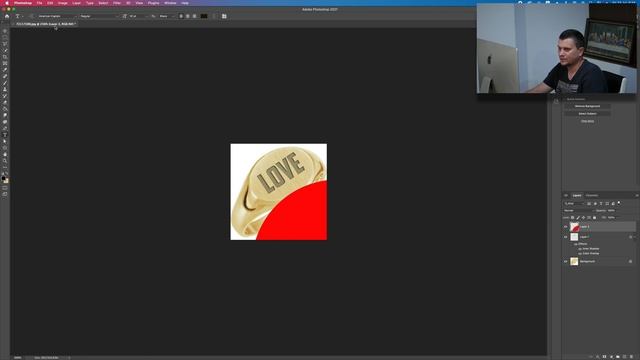This screenshot has width=640, height=360.
Task: Select the Horizontal Type tool in toolbar
Action: pos(5,135)
